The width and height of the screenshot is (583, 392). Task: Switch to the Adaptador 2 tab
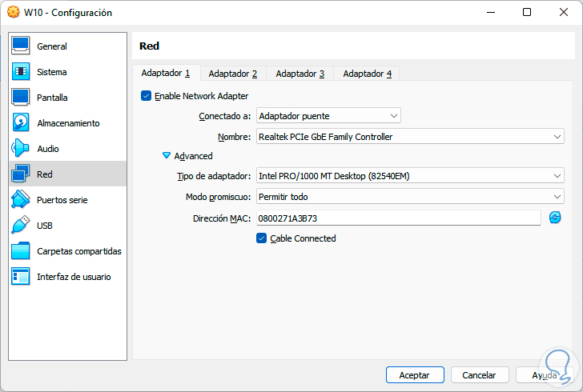pyautogui.click(x=232, y=74)
